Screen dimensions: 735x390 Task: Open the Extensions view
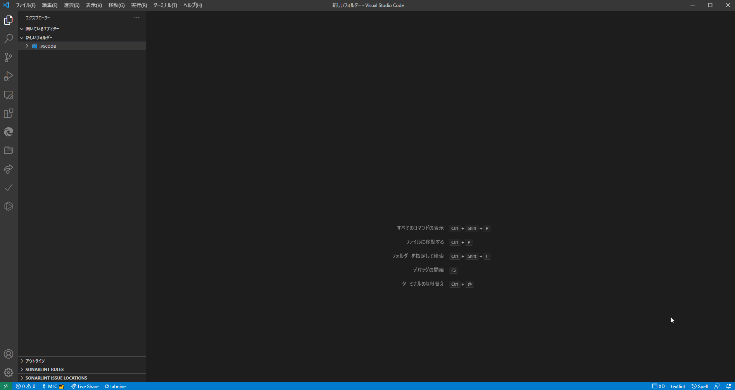pyautogui.click(x=8, y=113)
